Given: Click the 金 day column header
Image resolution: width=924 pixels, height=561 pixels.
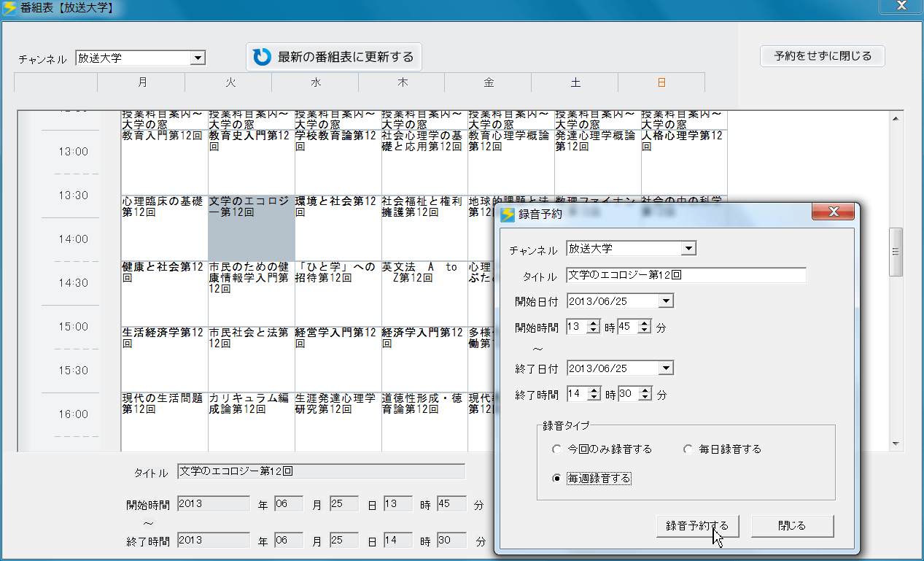Looking at the screenshot, I should coord(489,82).
